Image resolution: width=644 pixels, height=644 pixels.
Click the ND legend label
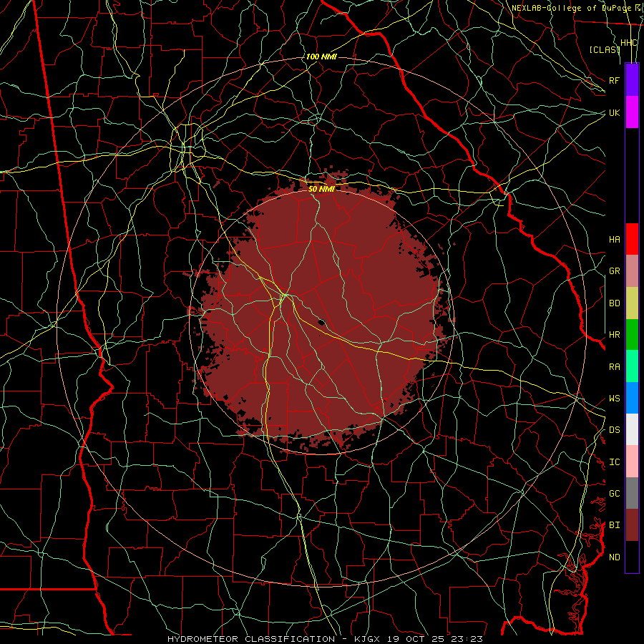tap(615, 557)
